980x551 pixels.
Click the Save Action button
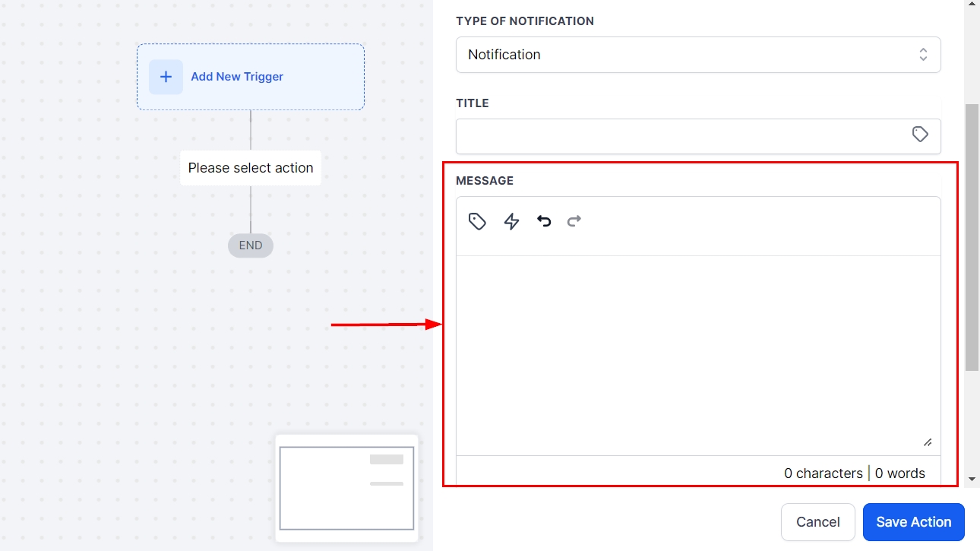coord(913,522)
